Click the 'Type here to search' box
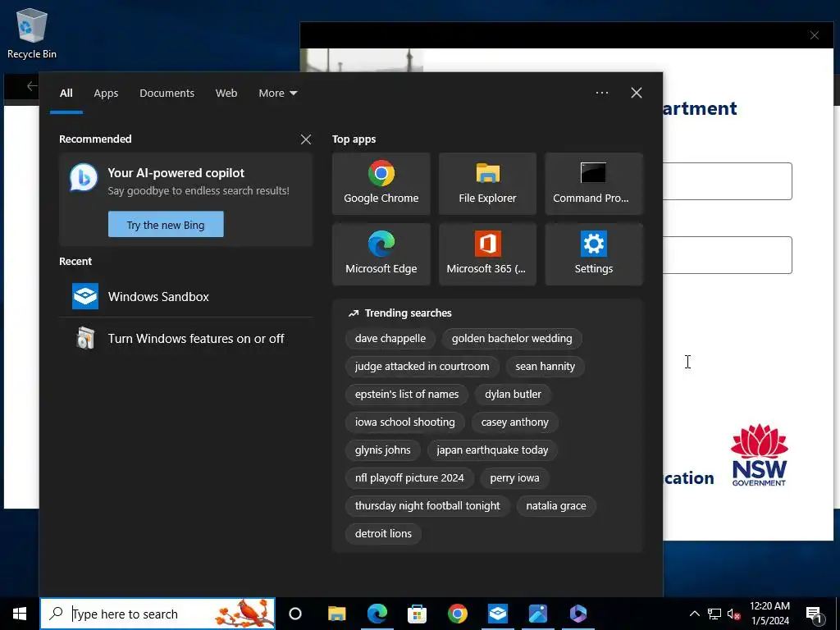Viewport: 840px width, 630px height. click(x=157, y=614)
